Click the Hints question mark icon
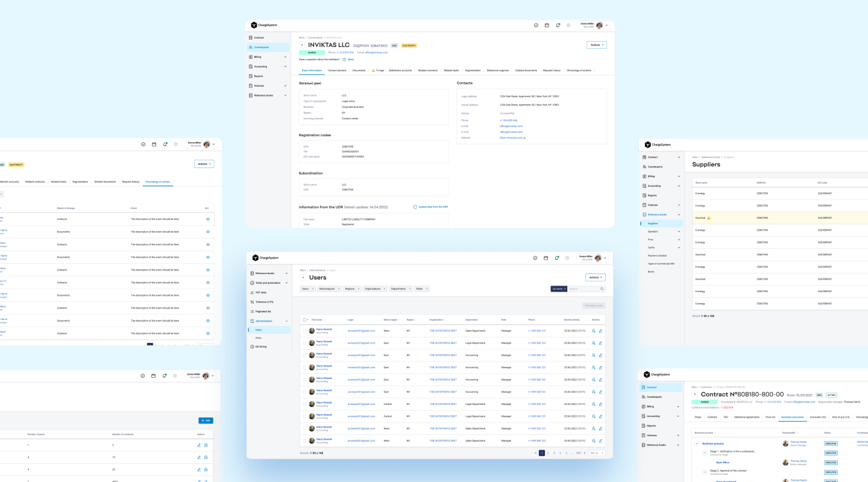This screenshot has width=868, height=482. coord(344,60)
